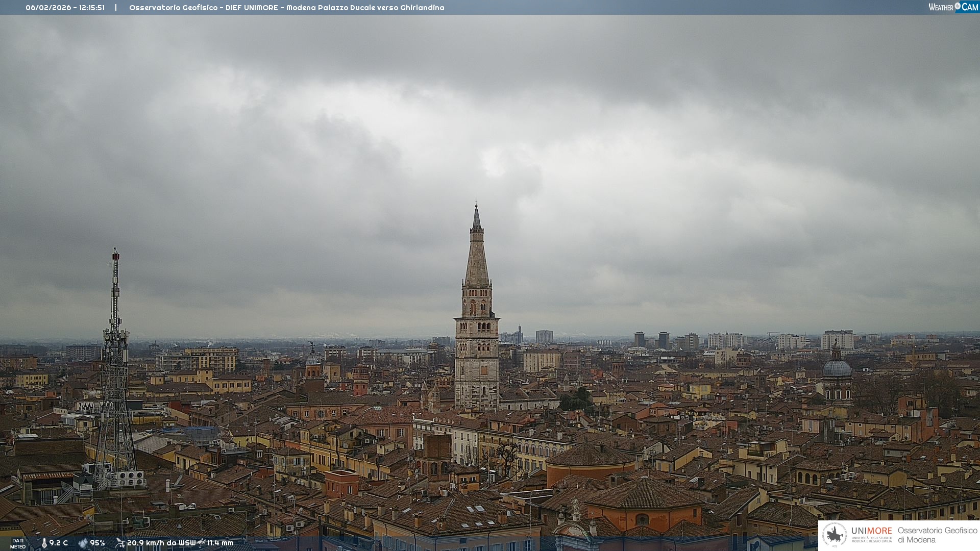The image size is (980, 551).
Task: Click the humidity water drops icon
Action: pyautogui.click(x=83, y=543)
